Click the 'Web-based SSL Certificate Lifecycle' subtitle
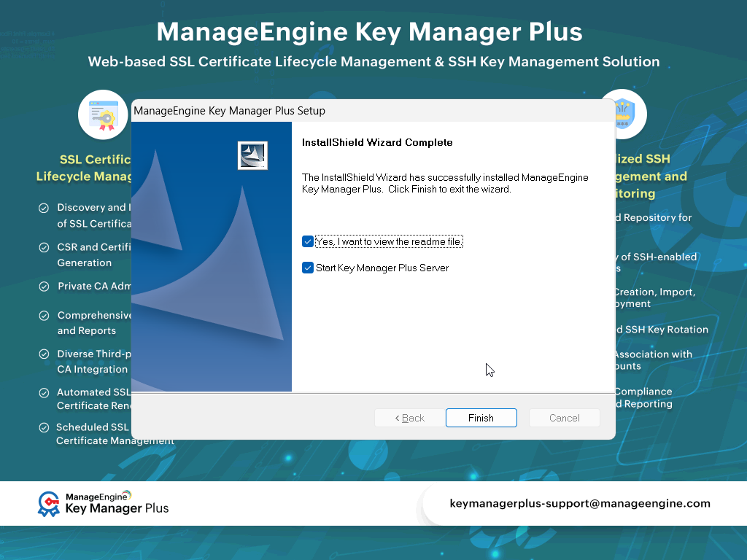This screenshot has width=747, height=560. pos(373,61)
